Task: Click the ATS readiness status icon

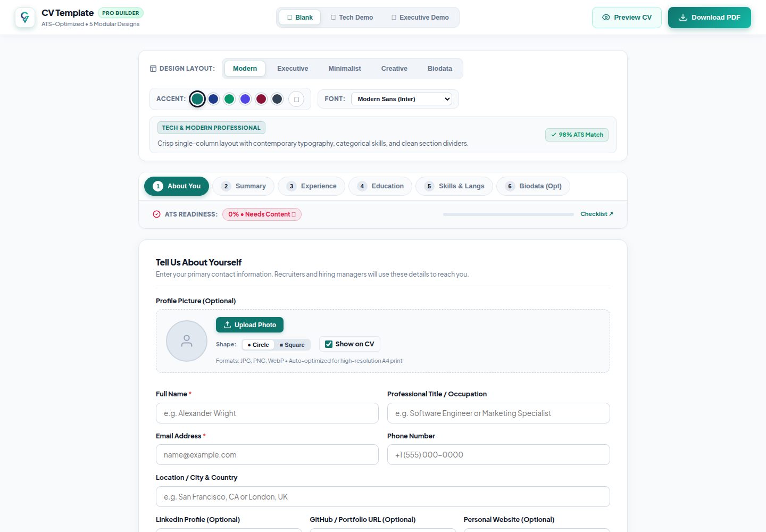Action: coord(156,214)
